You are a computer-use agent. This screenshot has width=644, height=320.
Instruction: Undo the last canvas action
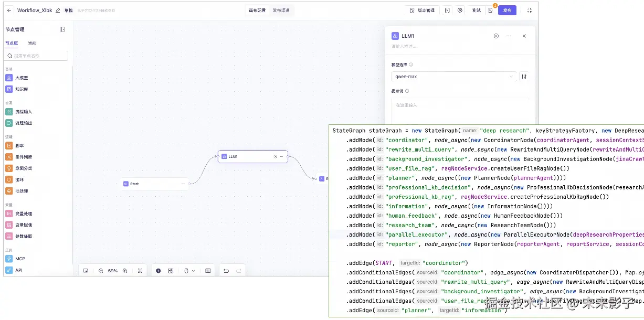point(226,271)
